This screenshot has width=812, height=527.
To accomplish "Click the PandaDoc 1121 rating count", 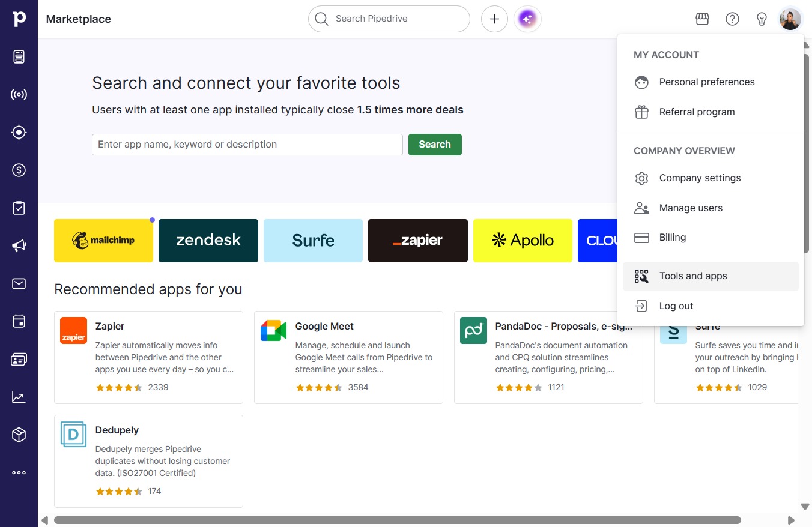I will tap(556, 388).
